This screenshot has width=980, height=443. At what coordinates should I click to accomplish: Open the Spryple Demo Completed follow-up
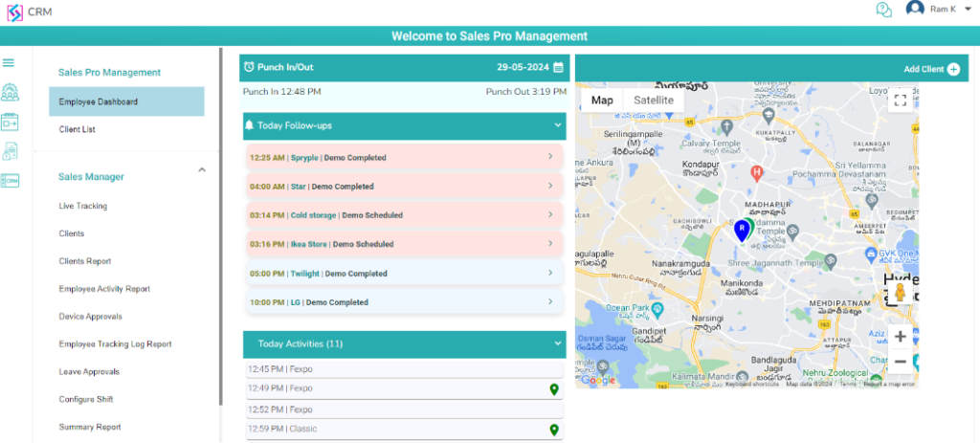click(403, 158)
